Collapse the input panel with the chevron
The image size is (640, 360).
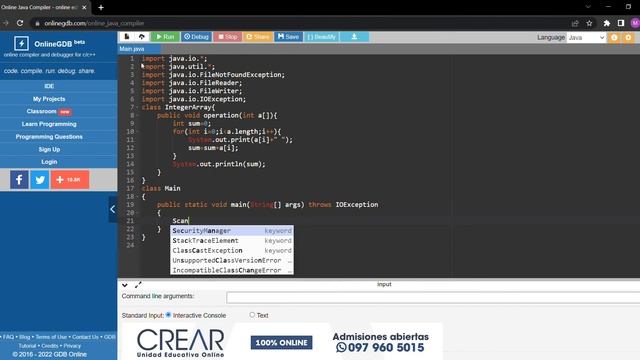coord(125,285)
